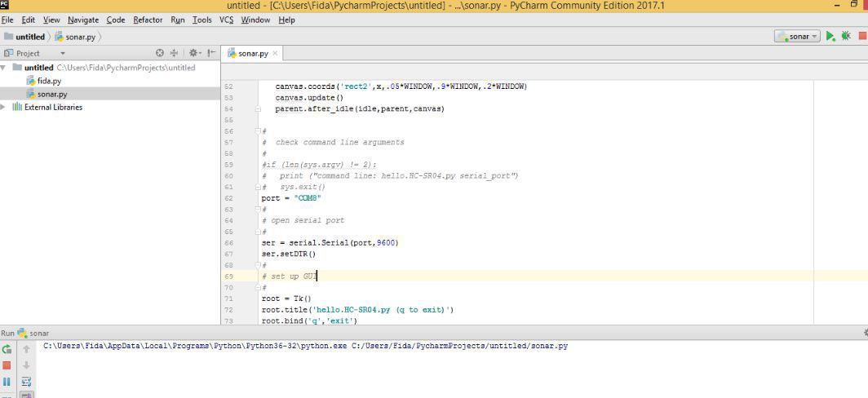868x398 pixels.
Task: Start debugging with the bug icon
Action: pyautogui.click(x=846, y=36)
